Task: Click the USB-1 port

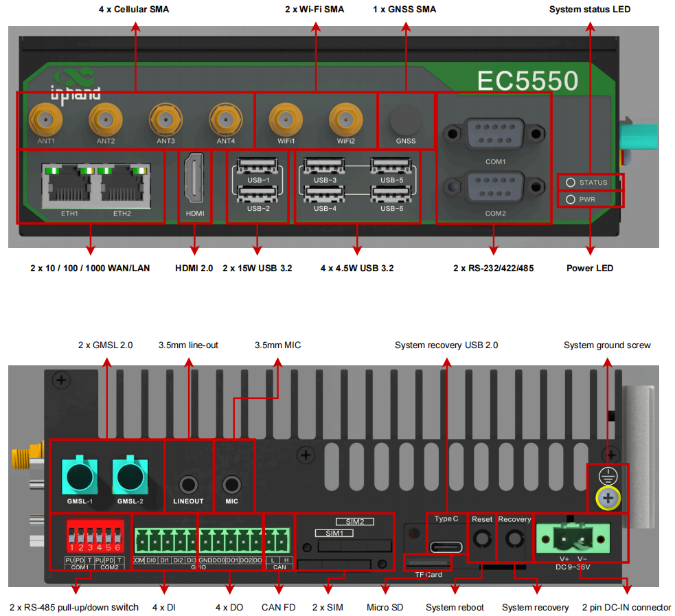Action: click(258, 166)
